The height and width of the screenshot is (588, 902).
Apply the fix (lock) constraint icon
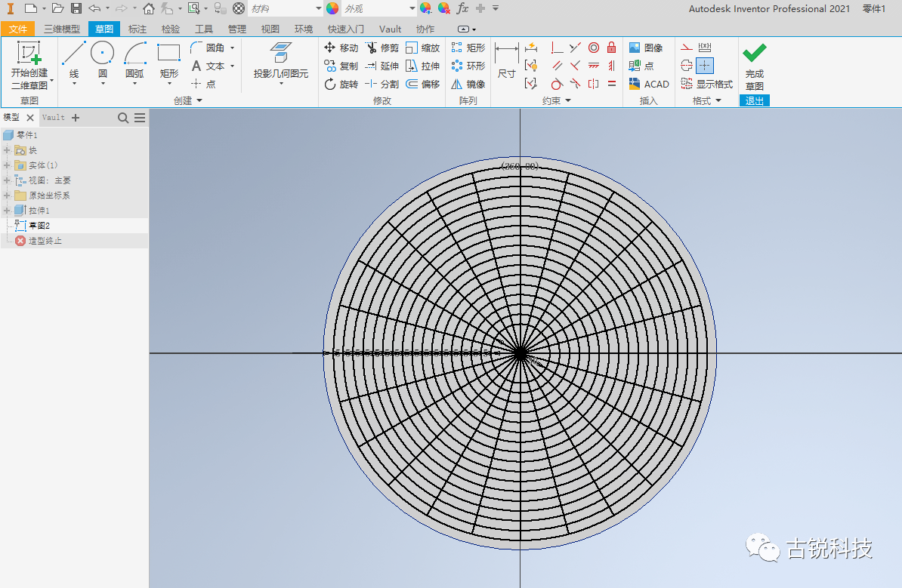[611, 48]
